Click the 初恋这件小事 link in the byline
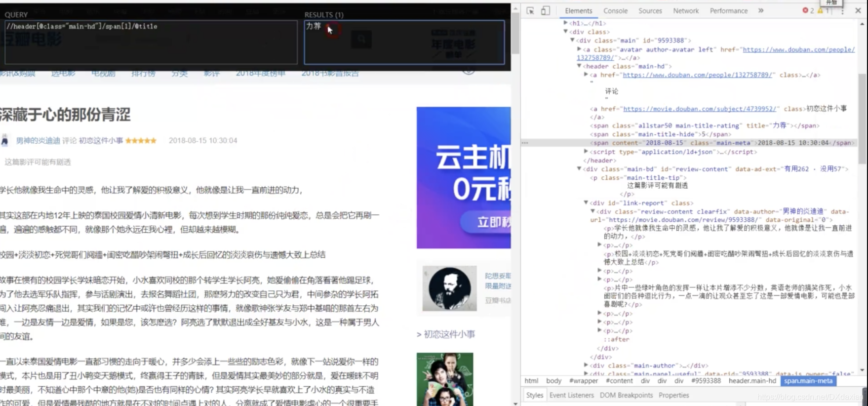The image size is (868, 406). pos(101,140)
